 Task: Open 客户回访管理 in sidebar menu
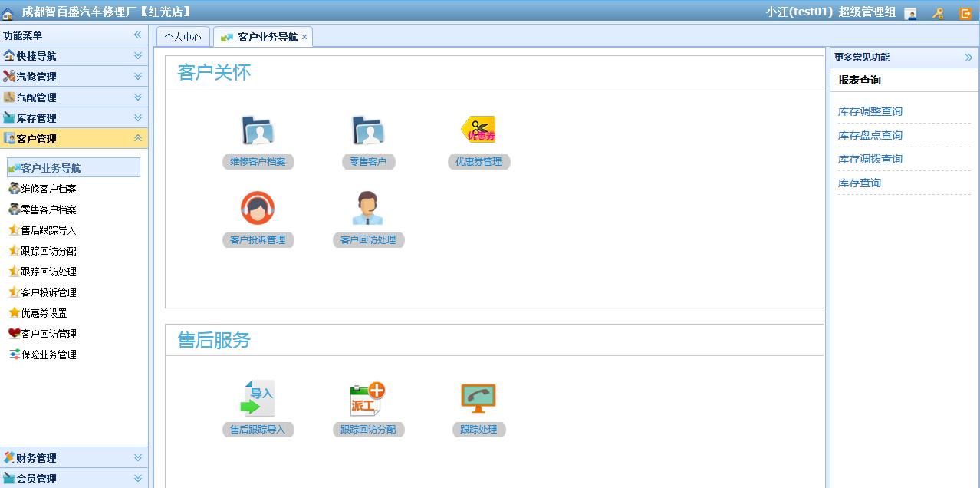click(48, 333)
